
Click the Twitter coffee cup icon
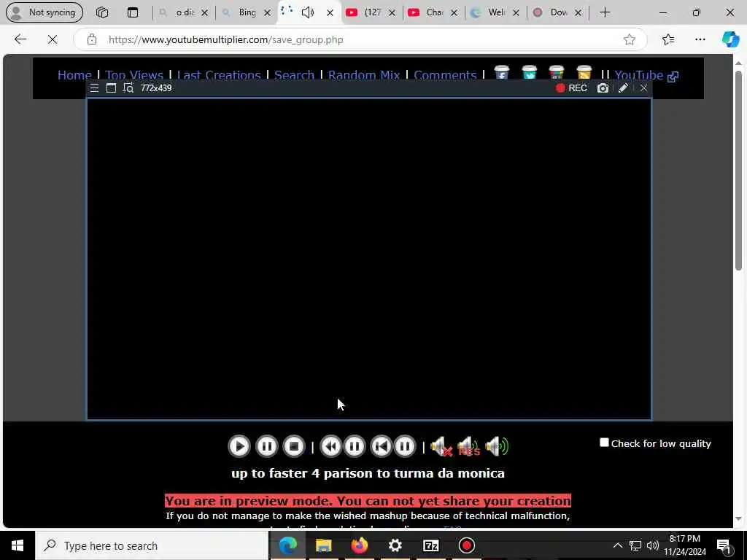(x=530, y=72)
